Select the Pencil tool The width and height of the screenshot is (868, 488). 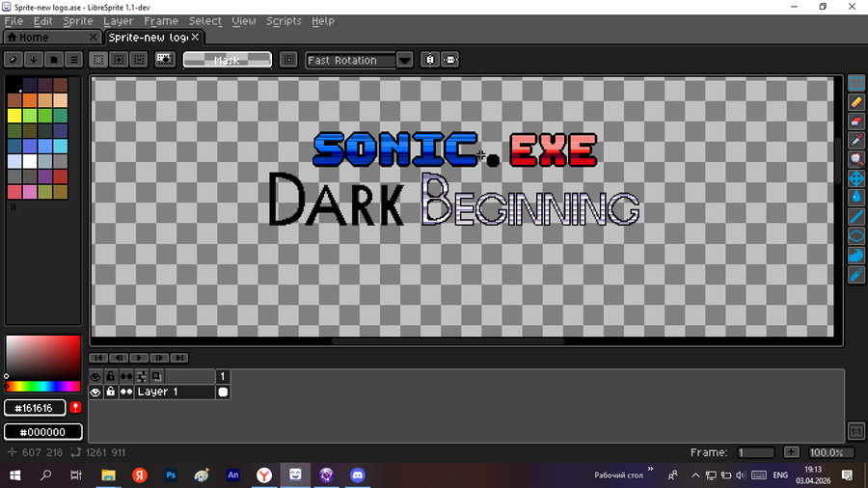856,102
